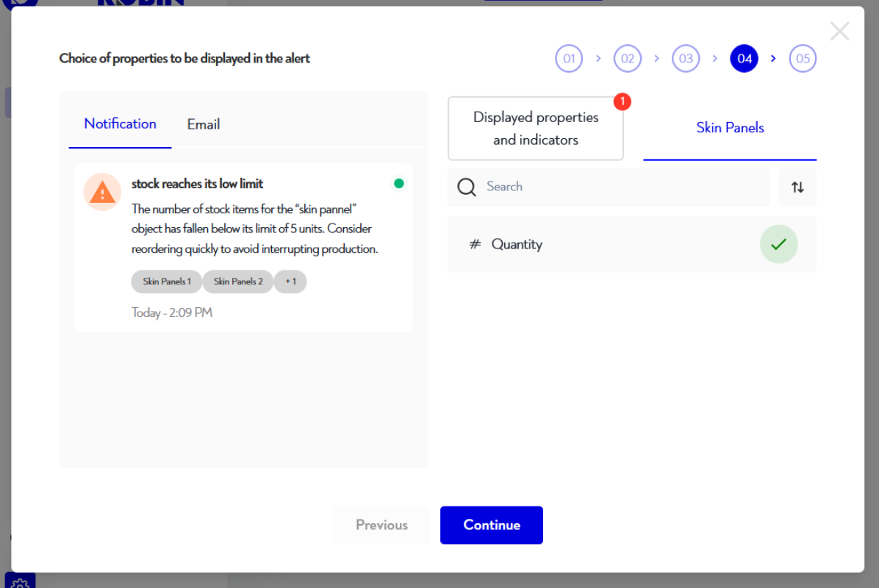Viewport: 879px width, 588px height.
Task: Advance to step 05 circle
Action: (803, 59)
